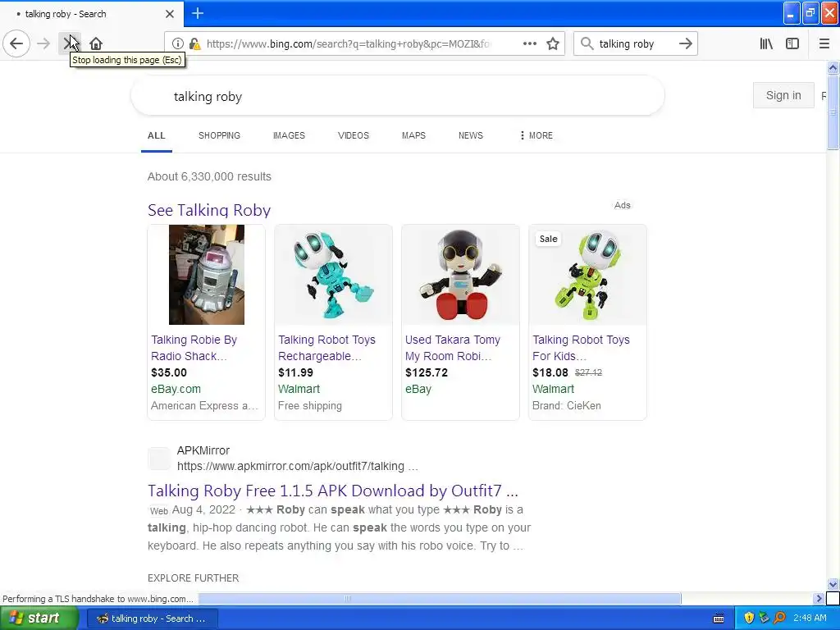Switch to the IMAGES tab

coord(289,135)
